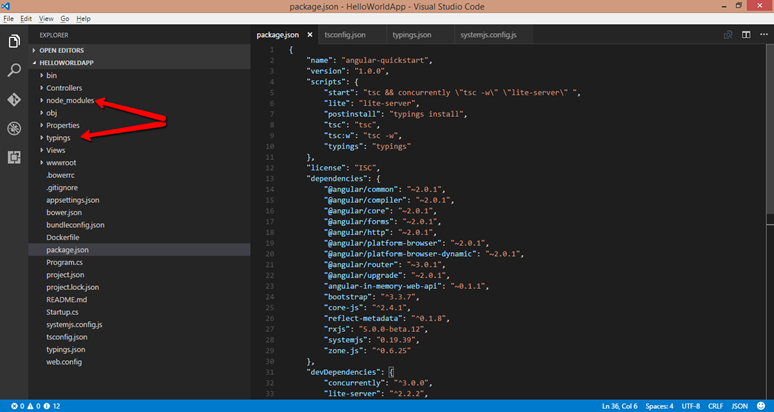Screen dimensions: 774x412
Task: Click the info count 12 in status bar
Action: click(52, 406)
